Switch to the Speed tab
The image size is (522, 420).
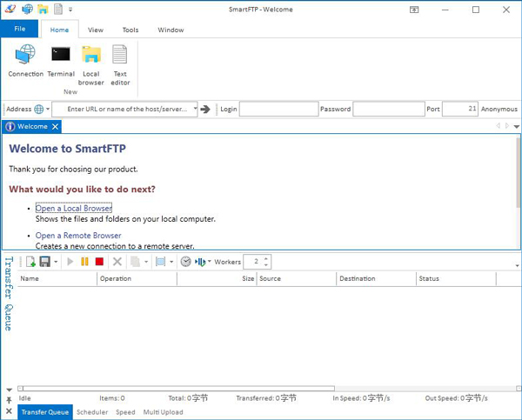[x=125, y=412]
